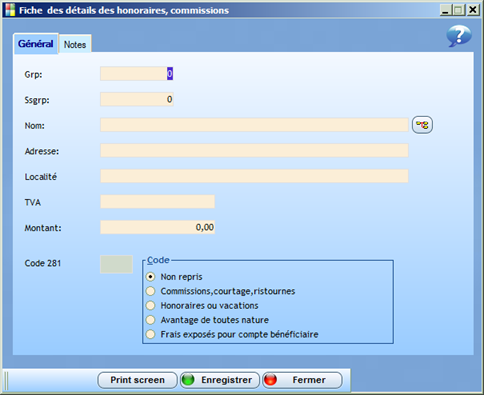The image size is (484, 395).
Task: Open the help speech bubble icon
Action: click(x=459, y=36)
